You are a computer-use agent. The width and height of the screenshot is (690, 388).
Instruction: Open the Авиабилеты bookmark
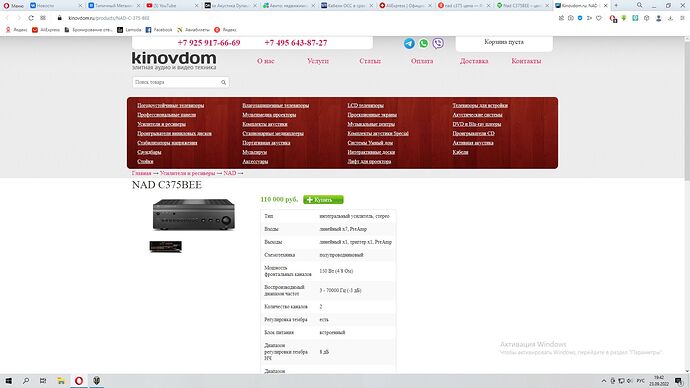click(193, 30)
